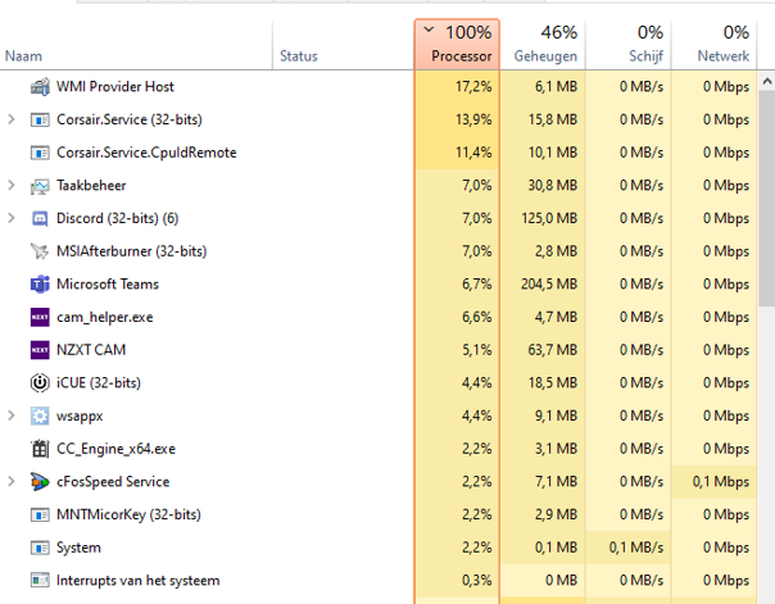Click the 11,4% processor value
Image resolution: width=775 pixels, height=604 pixels.
click(x=474, y=153)
